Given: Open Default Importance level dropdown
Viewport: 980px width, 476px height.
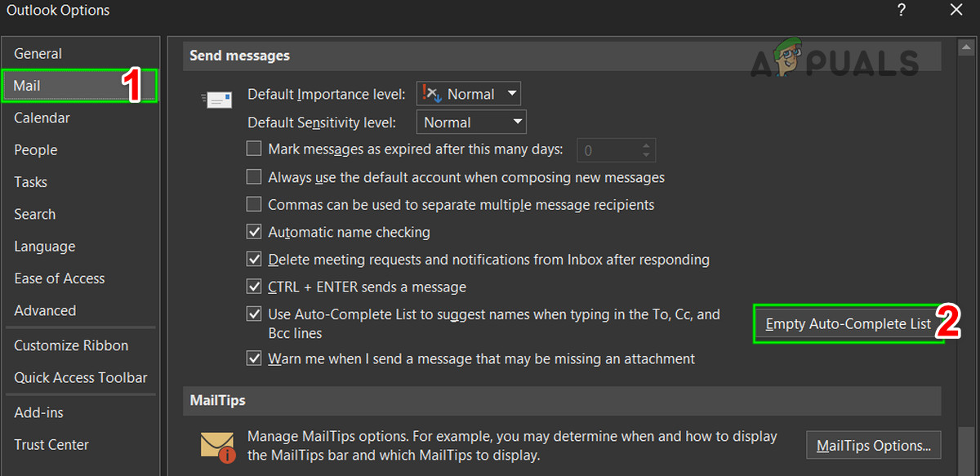Looking at the screenshot, I should (468, 95).
